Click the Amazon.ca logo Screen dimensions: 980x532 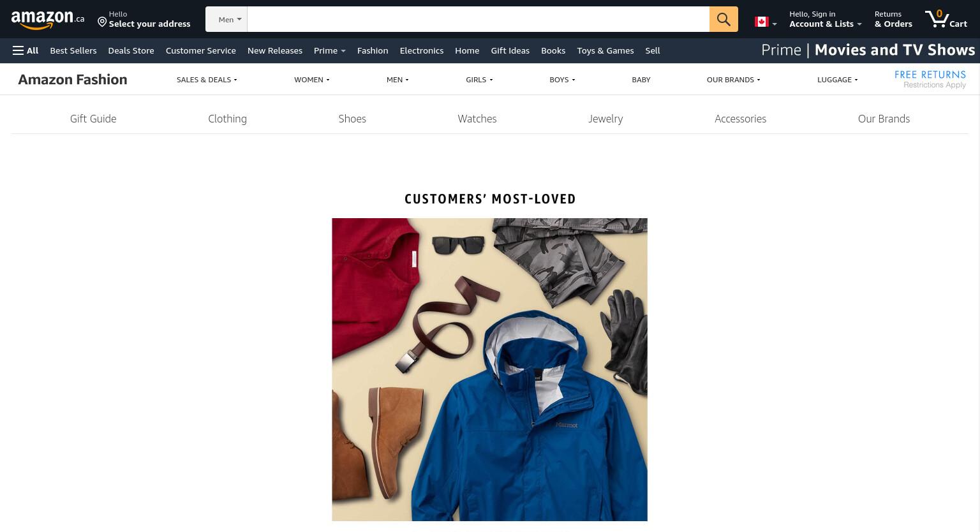point(48,19)
